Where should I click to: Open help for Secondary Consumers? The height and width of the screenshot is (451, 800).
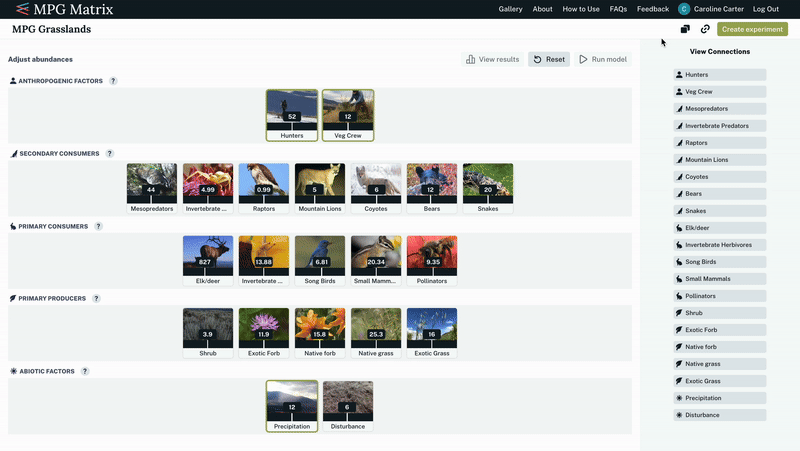tap(110, 154)
